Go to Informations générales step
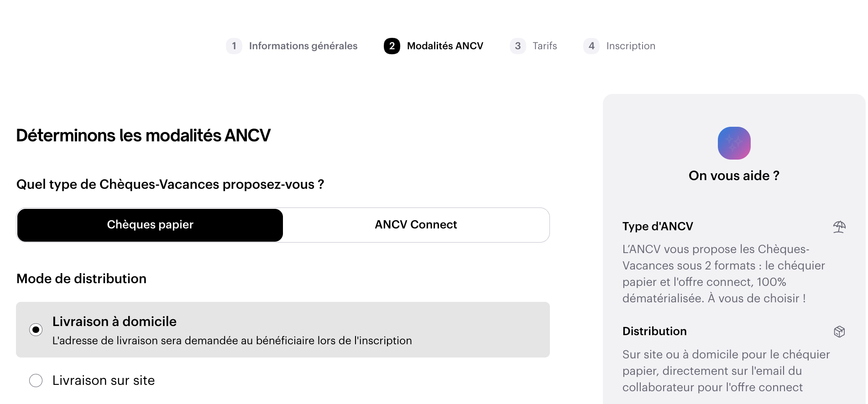This screenshot has height=404, width=868. tap(303, 46)
